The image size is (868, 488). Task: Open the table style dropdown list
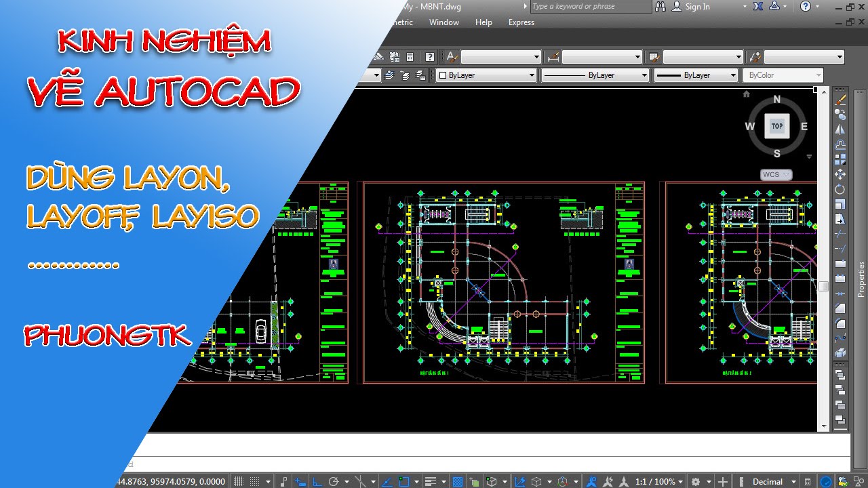click(703, 57)
